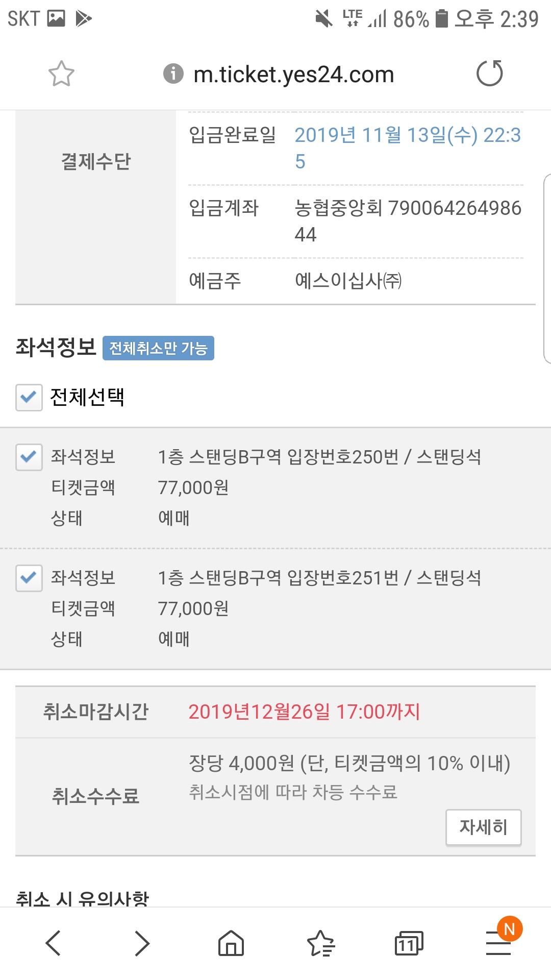Uncheck seat 입장번호250번 checkbox
Screen dimensions: 551x980
tap(29, 457)
